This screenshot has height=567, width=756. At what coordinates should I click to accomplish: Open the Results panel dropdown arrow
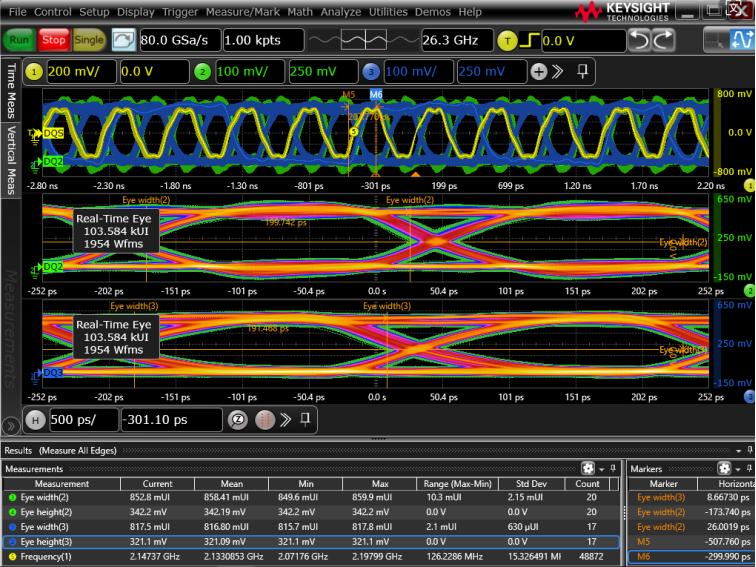pos(738,452)
